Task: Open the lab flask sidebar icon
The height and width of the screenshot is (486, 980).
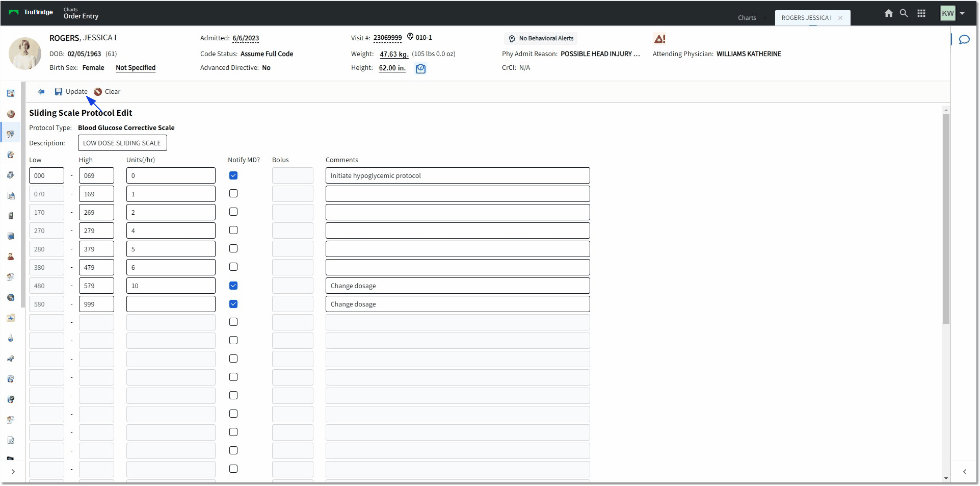Action: [11, 338]
